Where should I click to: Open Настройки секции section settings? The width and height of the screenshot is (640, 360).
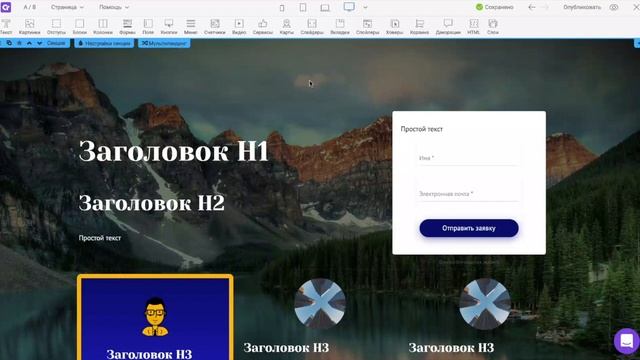[104, 43]
